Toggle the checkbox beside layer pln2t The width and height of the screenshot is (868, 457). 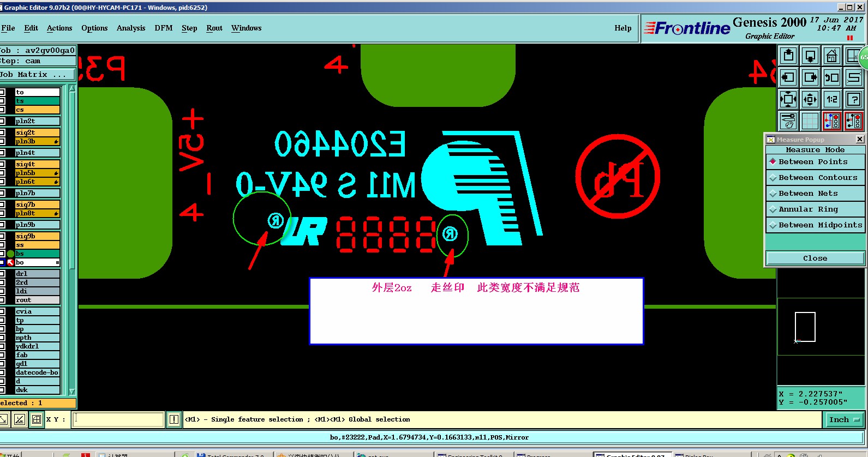[2, 121]
